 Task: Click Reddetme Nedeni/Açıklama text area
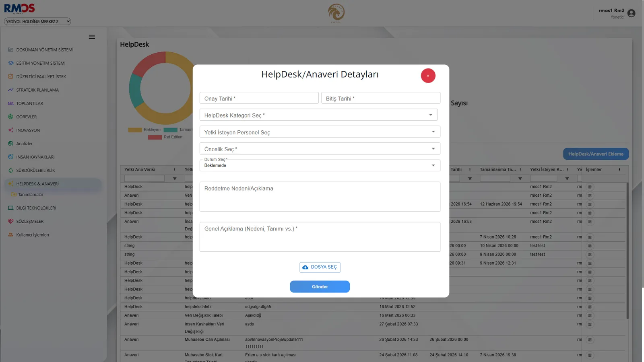(320, 197)
